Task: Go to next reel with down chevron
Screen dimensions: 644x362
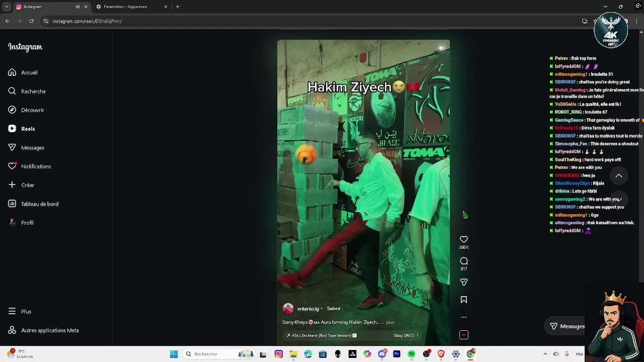Action: [619, 199]
